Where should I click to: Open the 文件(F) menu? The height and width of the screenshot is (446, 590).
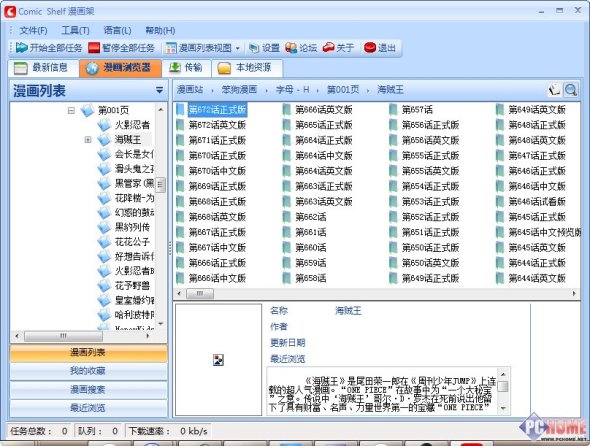pyautogui.click(x=33, y=30)
